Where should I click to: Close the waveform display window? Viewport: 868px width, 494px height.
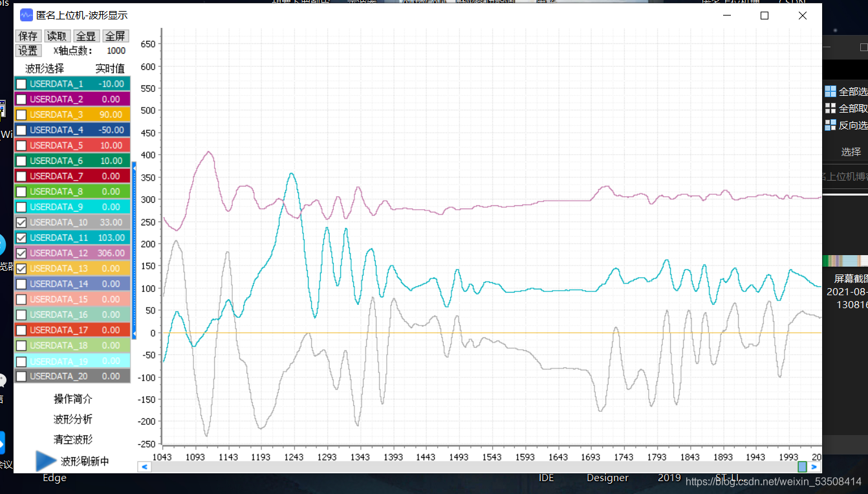(802, 16)
